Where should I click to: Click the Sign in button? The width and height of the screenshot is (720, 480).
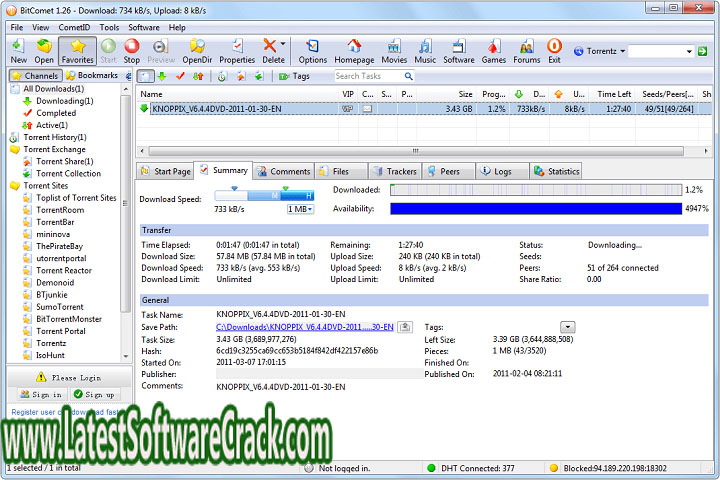[x=34, y=395]
